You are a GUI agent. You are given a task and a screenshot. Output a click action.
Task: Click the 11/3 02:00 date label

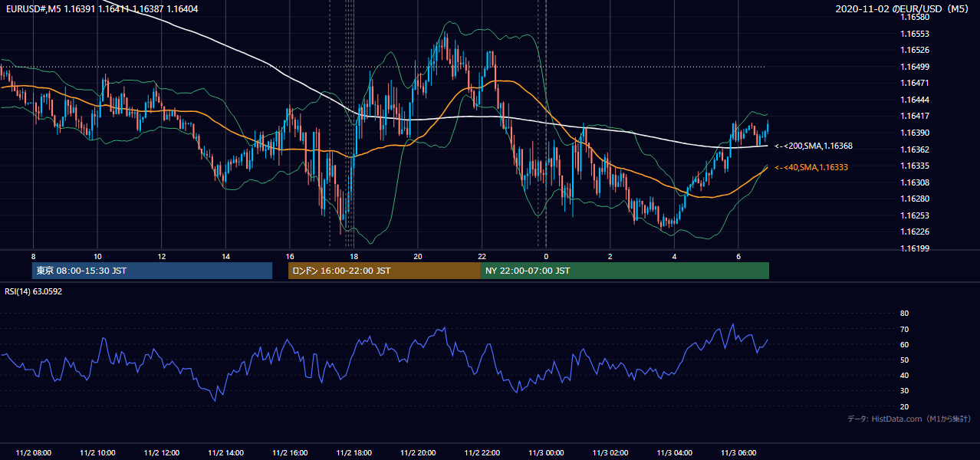tap(610, 453)
